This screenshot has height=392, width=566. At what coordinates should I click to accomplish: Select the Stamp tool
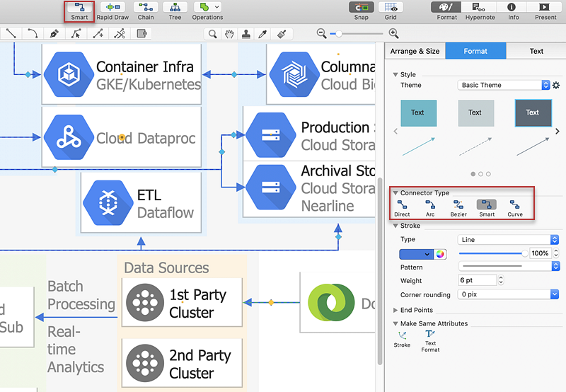point(246,34)
